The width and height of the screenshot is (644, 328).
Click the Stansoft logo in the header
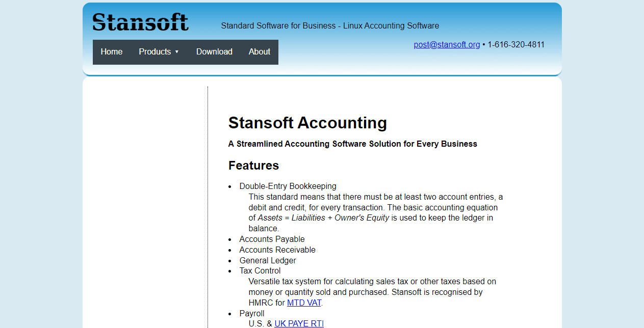click(141, 22)
